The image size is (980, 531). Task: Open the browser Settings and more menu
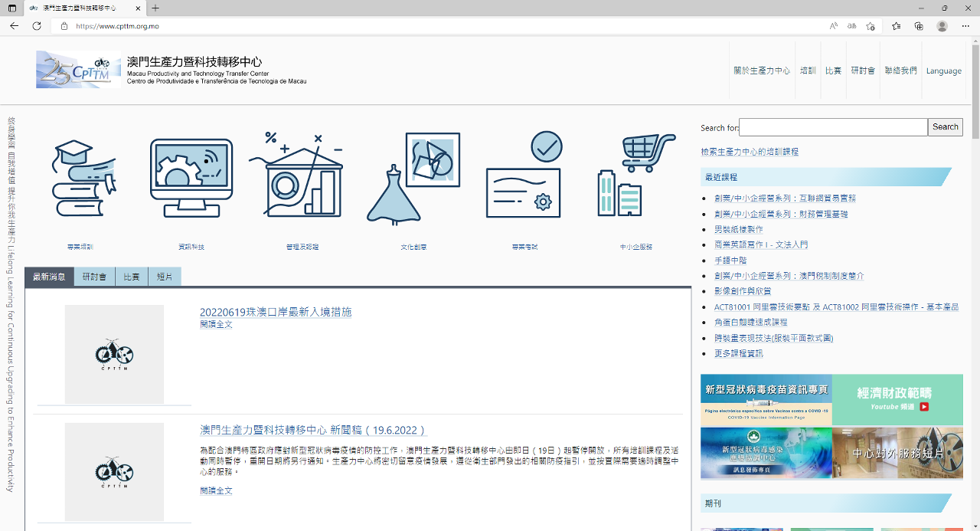click(x=965, y=26)
